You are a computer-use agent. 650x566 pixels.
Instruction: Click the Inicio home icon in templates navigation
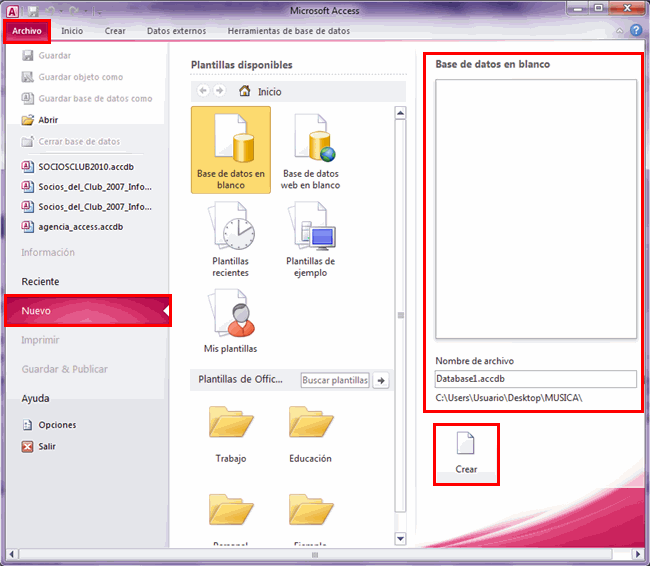pyautogui.click(x=245, y=91)
